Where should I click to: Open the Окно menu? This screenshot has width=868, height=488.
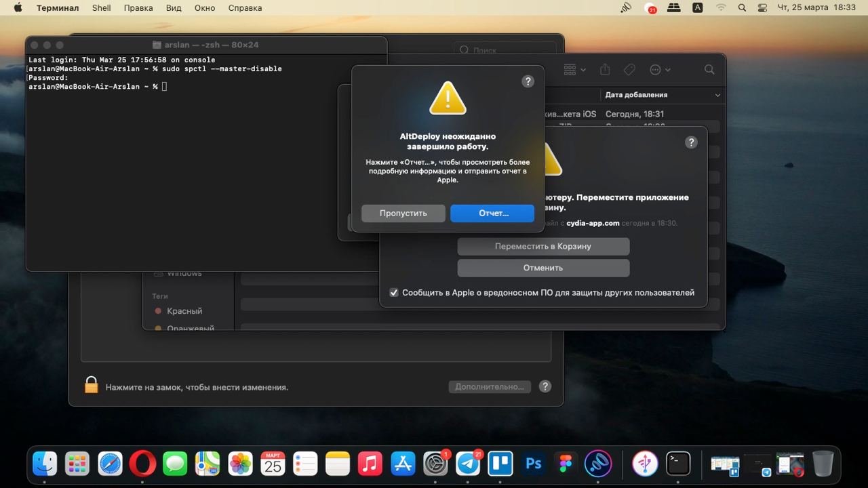[x=205, y=8]
